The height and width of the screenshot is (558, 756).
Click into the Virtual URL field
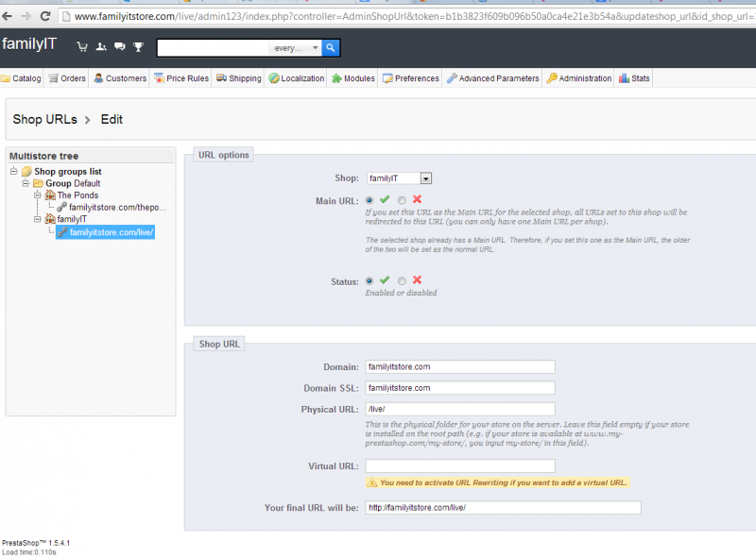[x=460, y=466]
